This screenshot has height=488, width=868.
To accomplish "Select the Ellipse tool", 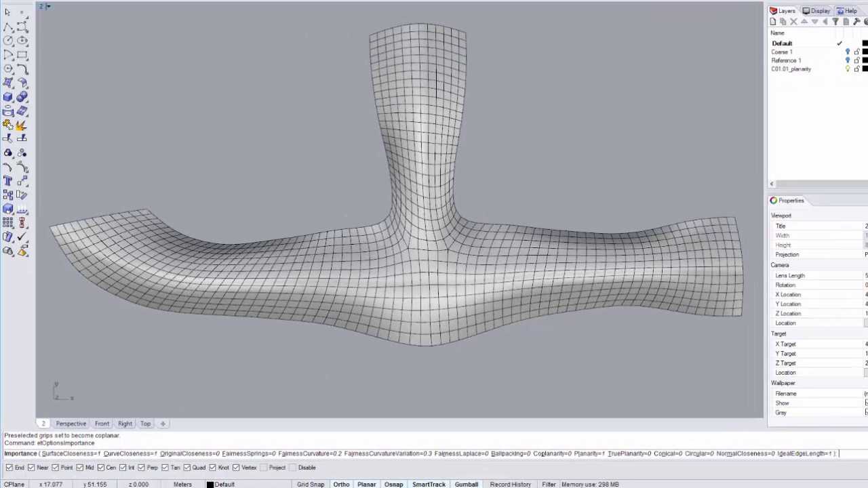I will [22, 41].
